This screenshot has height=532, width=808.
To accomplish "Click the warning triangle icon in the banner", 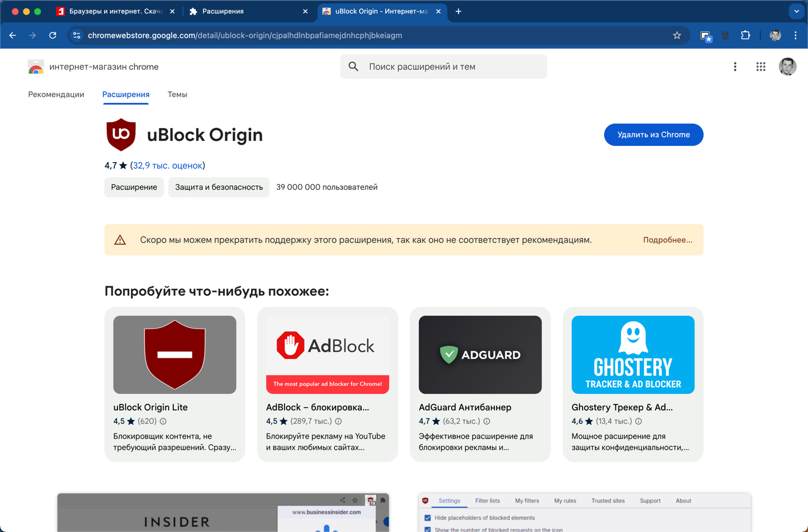I will [x=120, y=240].
